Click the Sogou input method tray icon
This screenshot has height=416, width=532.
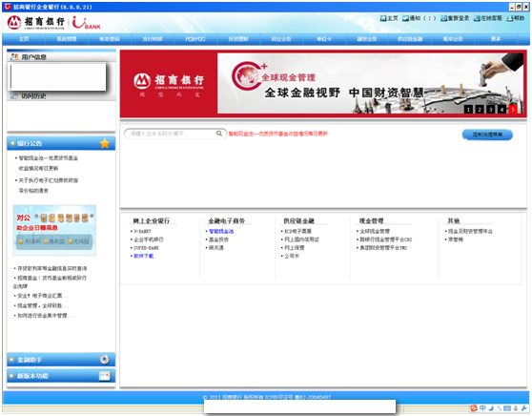tap(474, 407)
